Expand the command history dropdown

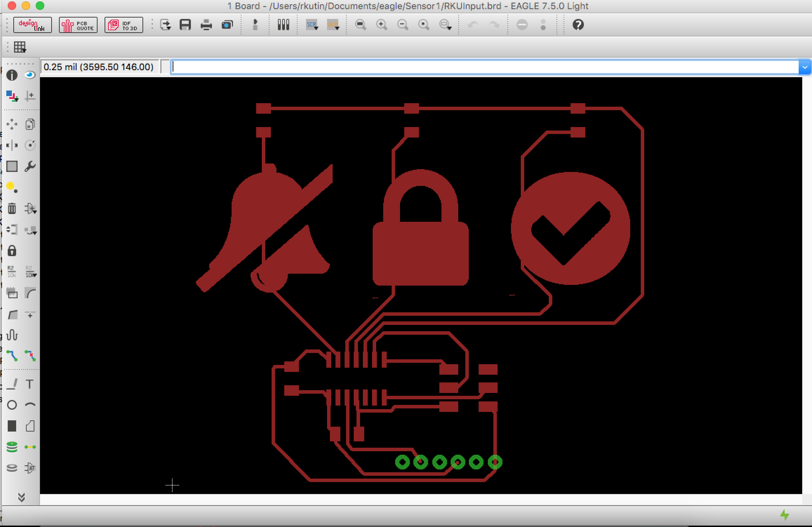coord(805,67)
